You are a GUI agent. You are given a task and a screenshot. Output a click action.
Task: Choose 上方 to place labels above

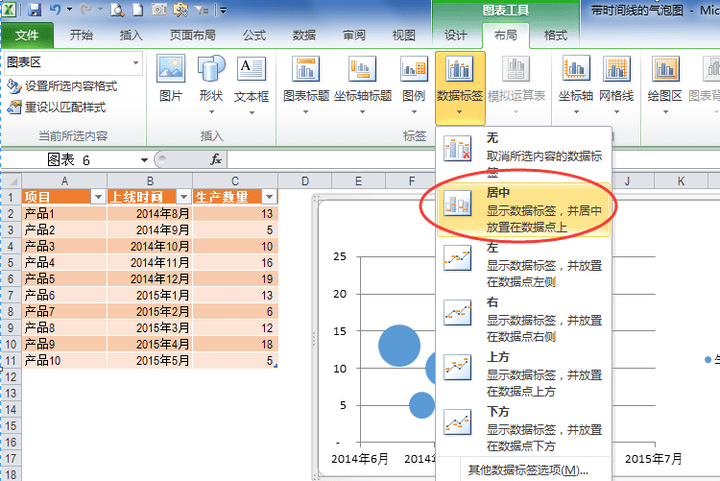coord(523,374)
